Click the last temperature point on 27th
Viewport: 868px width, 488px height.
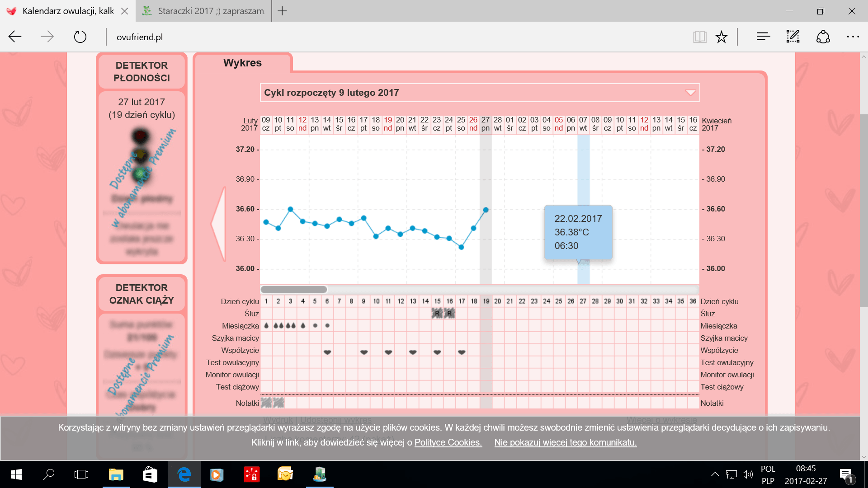[x=486, y=210]
